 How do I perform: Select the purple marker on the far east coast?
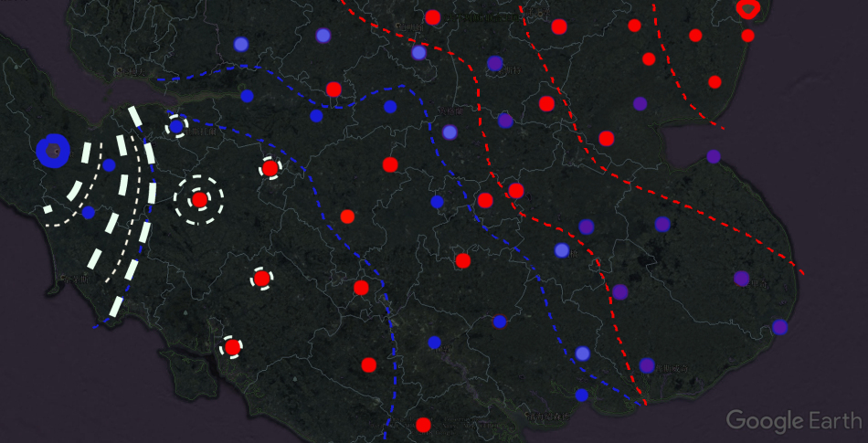click(779, 327)
